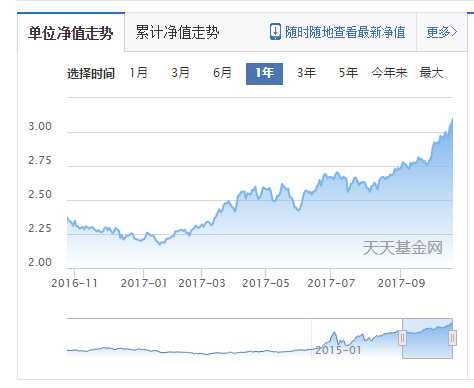Select the 最大 time range
This screenshot has height=388, width=474.
pos(431,73)
